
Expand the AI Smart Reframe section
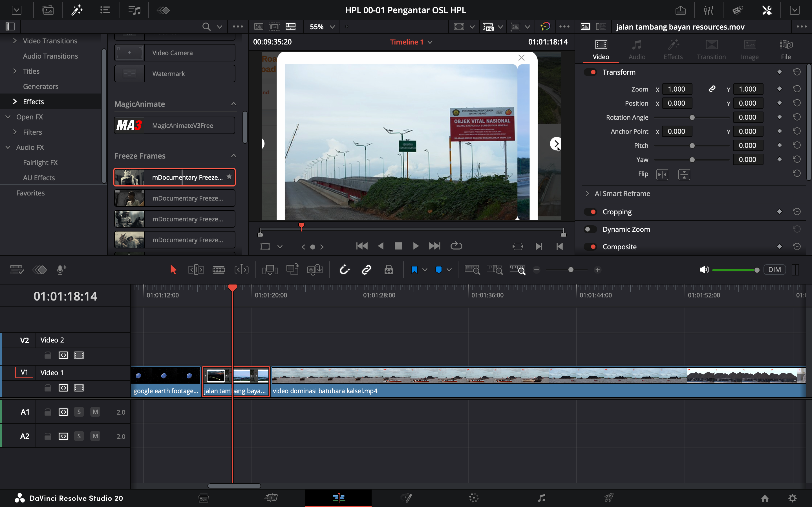[x=587, y=194]
